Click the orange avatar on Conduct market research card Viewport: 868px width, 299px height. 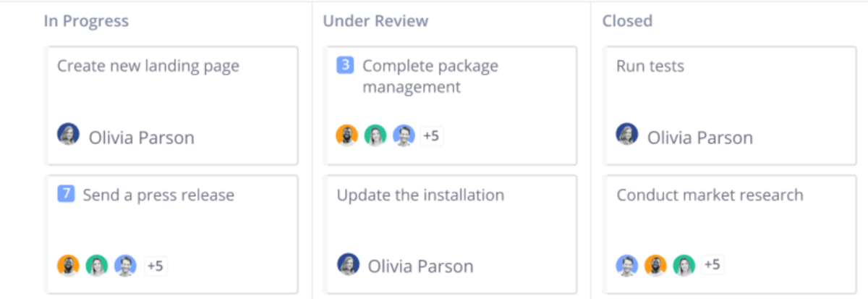(655, 265)
